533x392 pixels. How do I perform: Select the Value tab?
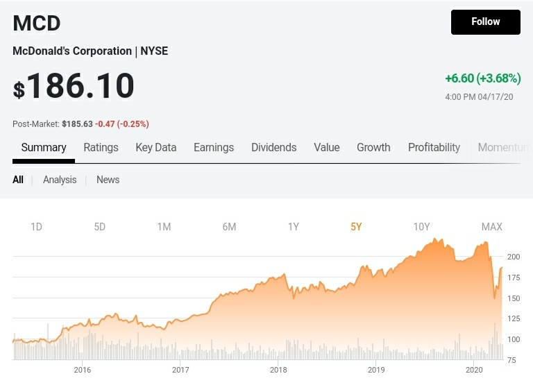(x=326, y=147)
